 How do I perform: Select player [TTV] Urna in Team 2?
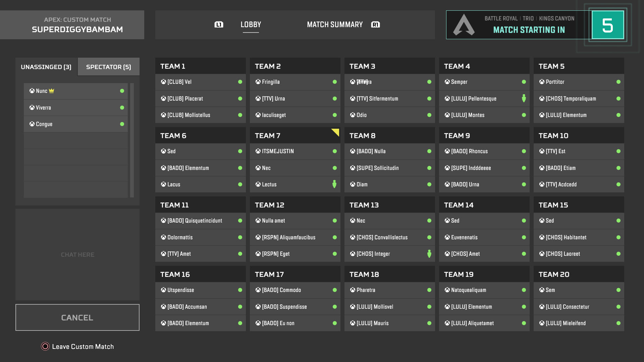pos(295,99)
